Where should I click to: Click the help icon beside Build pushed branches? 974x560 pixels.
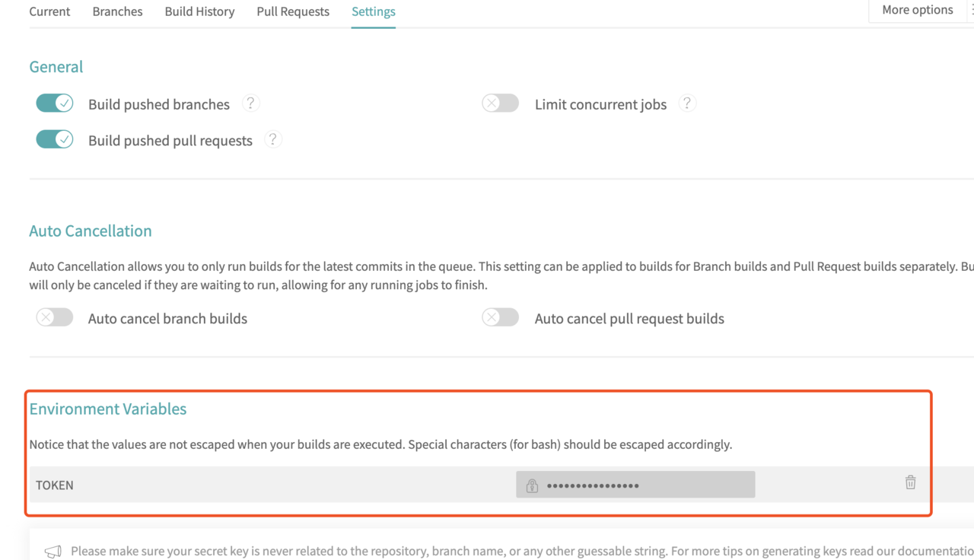[x=250, y=103]
